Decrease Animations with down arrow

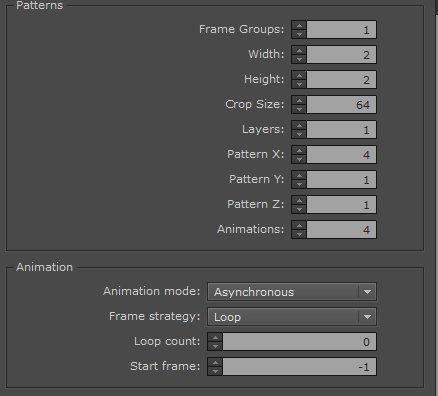tap(299, 234)
